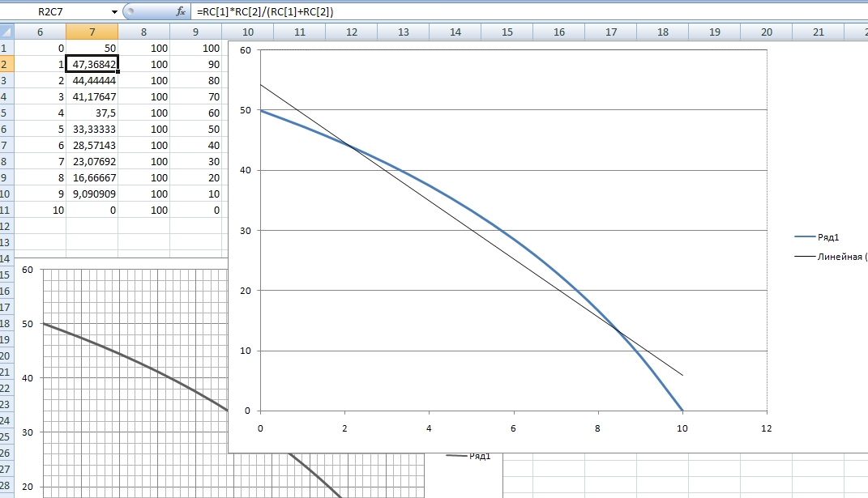Select row header 18
The image size is (868, 498).
click(x=6, y=323)
